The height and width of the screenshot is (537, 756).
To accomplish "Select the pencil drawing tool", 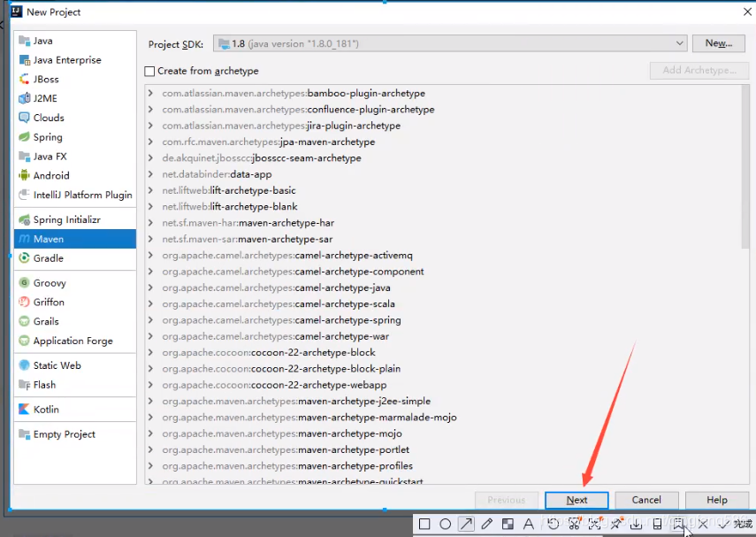I will [x=487, y=524].
